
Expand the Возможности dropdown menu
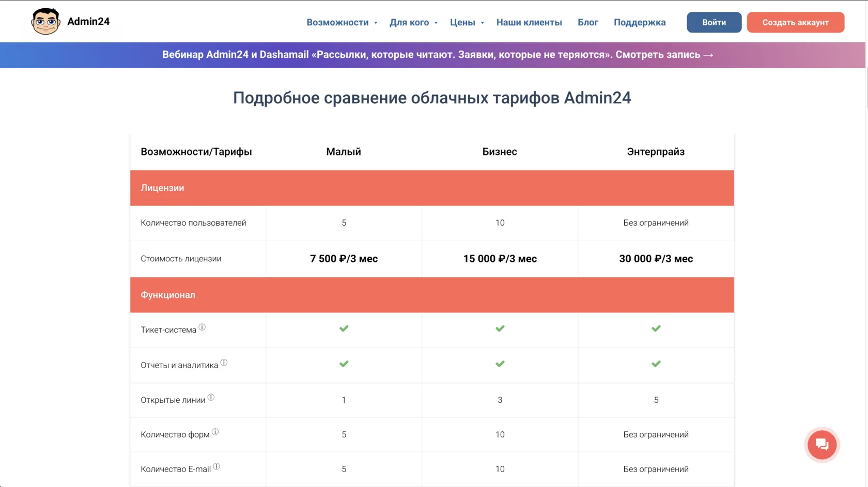pyautogui.click(x=342, y=22)
